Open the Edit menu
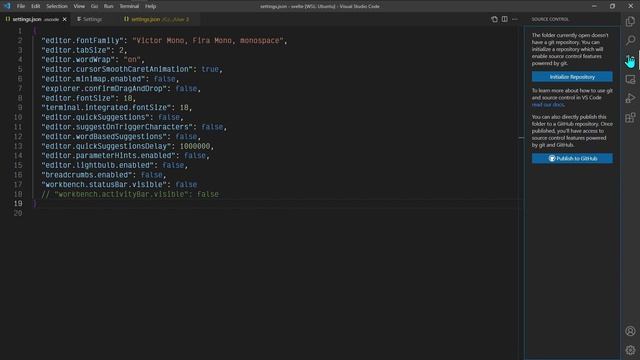The width and height of the screenshot is (640, 360). [36, 6]
